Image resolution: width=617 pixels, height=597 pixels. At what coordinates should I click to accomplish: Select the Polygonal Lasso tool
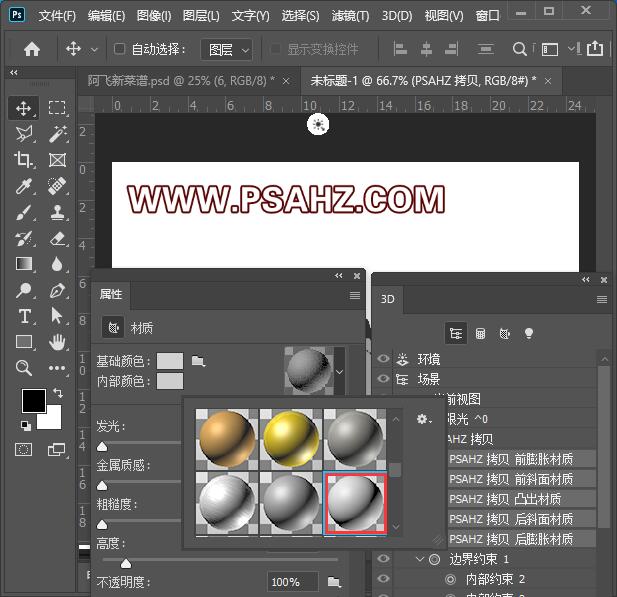click(24, 134)
